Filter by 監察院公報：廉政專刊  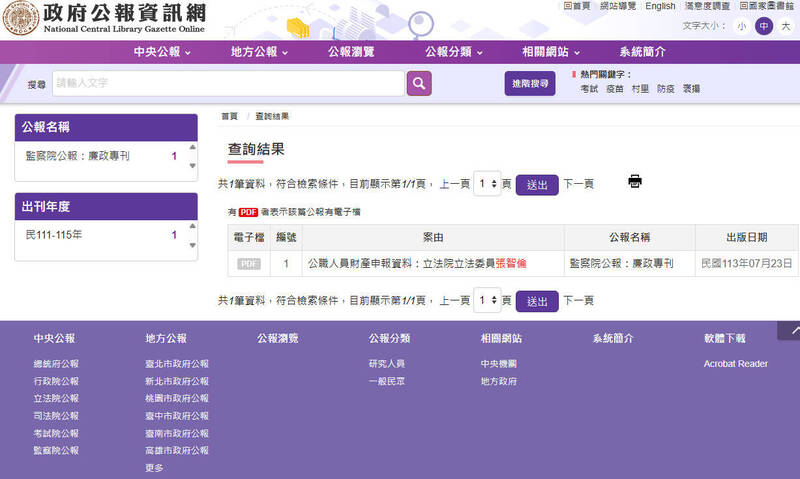click(78, 156)
